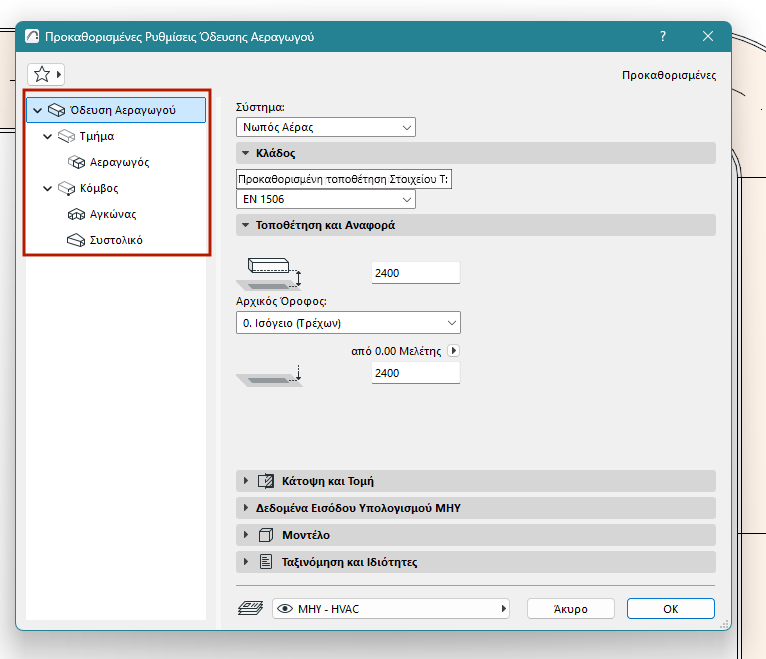Select Αγκώνας in the tree
This screenshot has height=659, width=766.
pyautogui.click(x=113, y=214)
